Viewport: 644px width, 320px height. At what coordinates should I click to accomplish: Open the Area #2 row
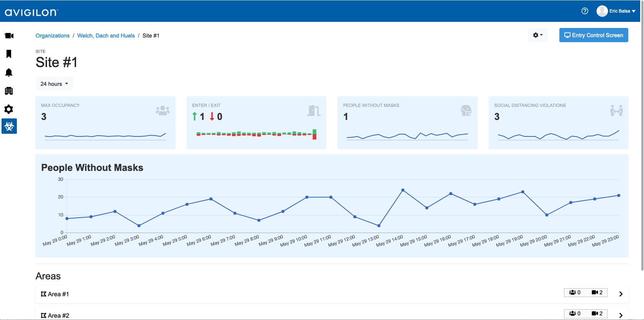click(x=59, y=315)
